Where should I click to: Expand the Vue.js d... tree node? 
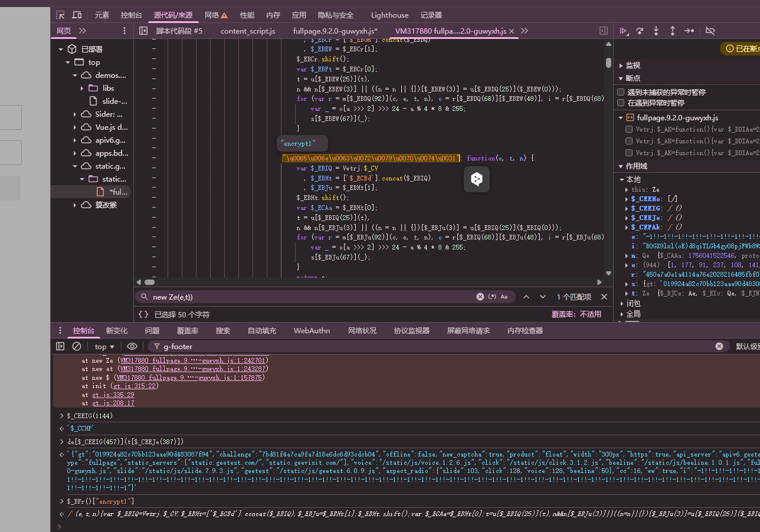[75, 127]
